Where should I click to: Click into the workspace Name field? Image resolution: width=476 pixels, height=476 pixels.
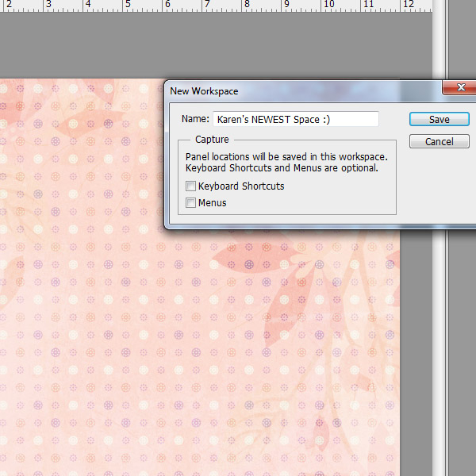pos(296,119)
